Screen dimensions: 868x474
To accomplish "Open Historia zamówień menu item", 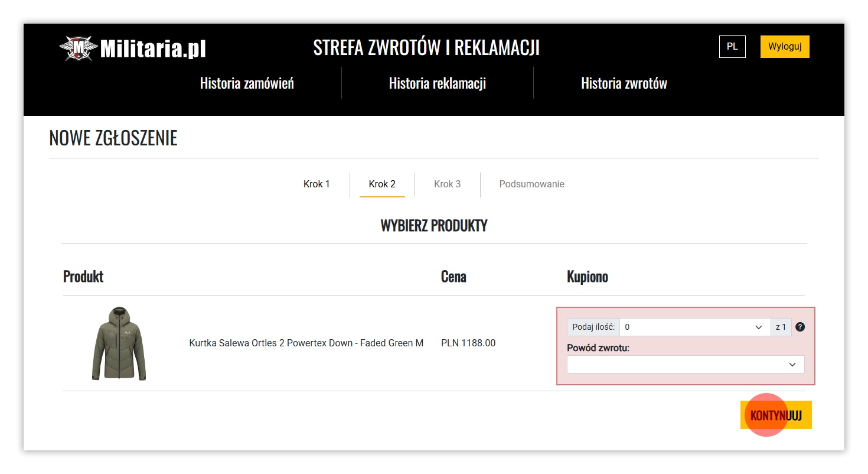I will click(x=247, y=83).
